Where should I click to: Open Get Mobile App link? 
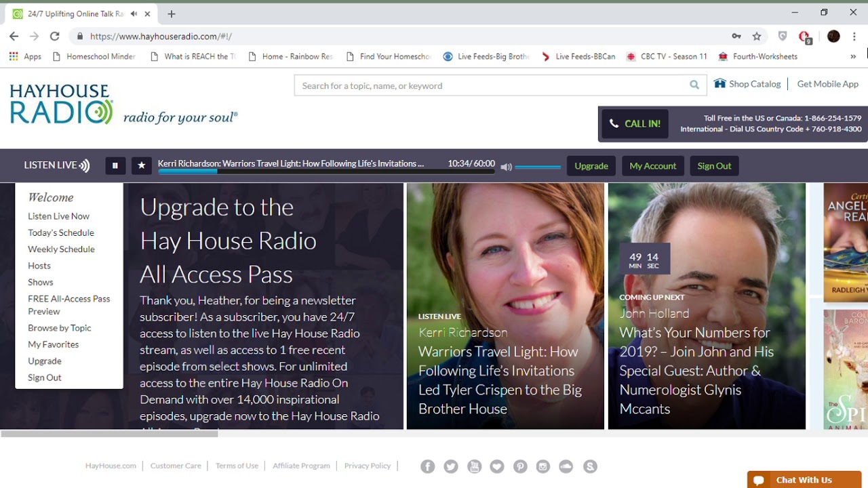[828, 84]
